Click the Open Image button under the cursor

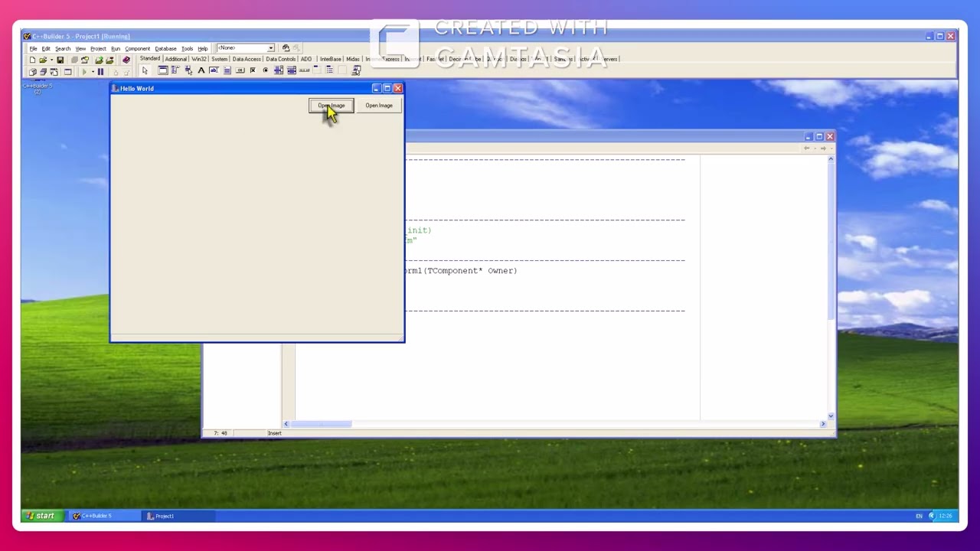click(332, 106)
